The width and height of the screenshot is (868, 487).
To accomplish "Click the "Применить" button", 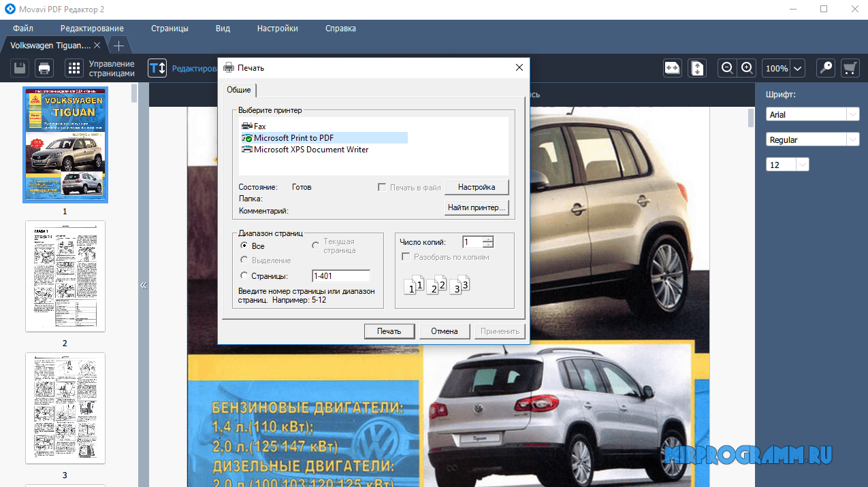I will click(x=500, y=331).
